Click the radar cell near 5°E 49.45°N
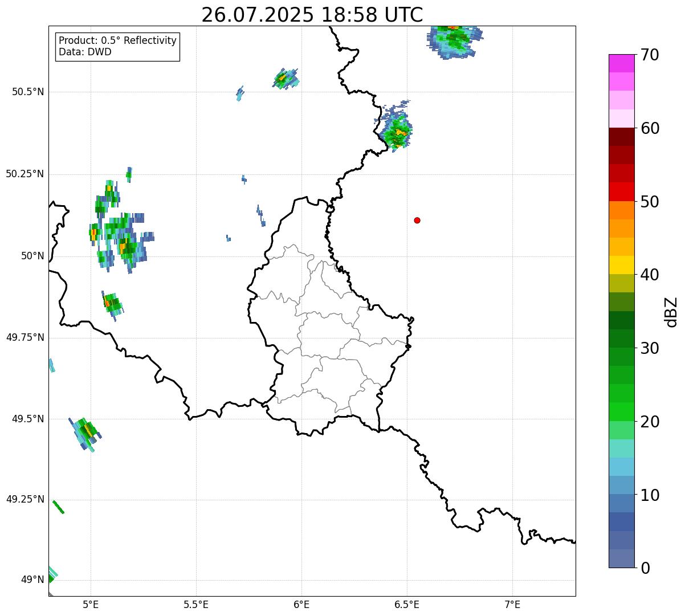This screenshot has width=685, height=616. [x=85, y=434]
